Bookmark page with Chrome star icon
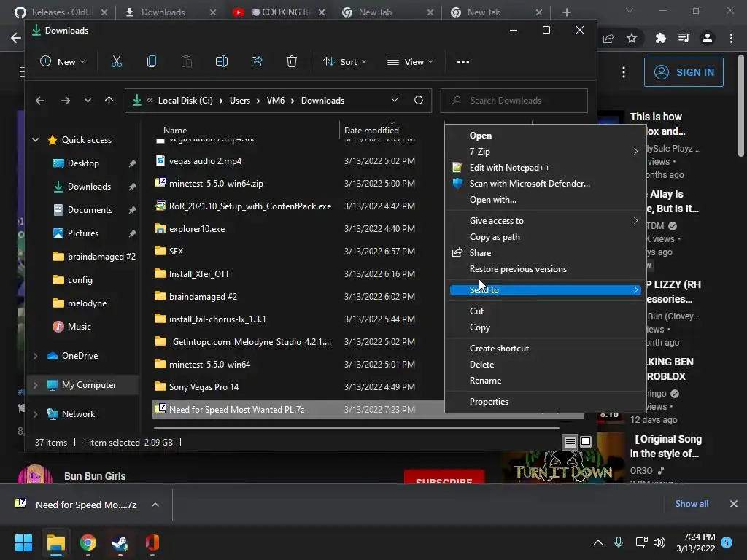The image size is (747, 560). point(632,38)
